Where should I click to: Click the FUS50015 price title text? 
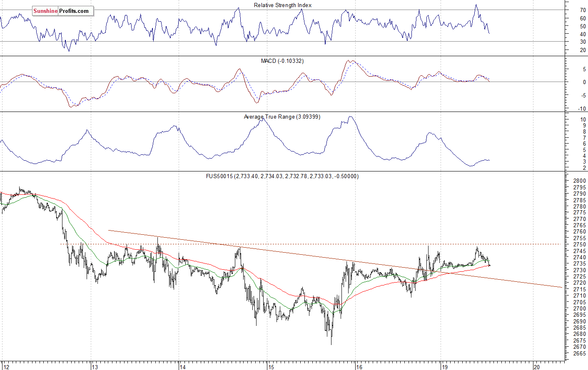click(x=282, y=176)
